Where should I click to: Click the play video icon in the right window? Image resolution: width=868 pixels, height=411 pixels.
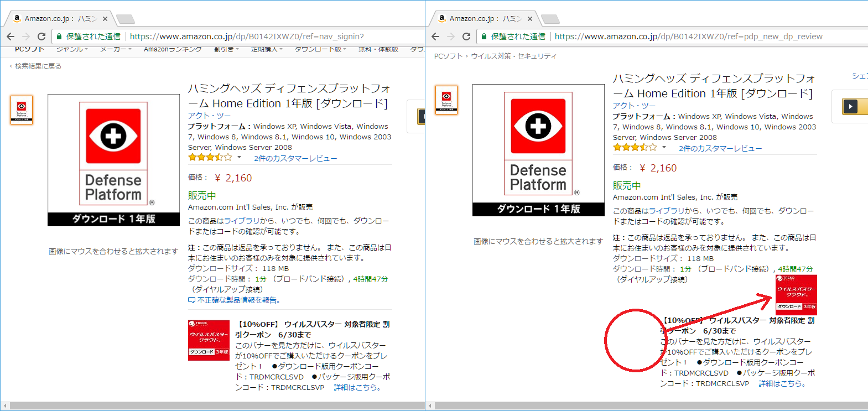[x=850, y=106]
